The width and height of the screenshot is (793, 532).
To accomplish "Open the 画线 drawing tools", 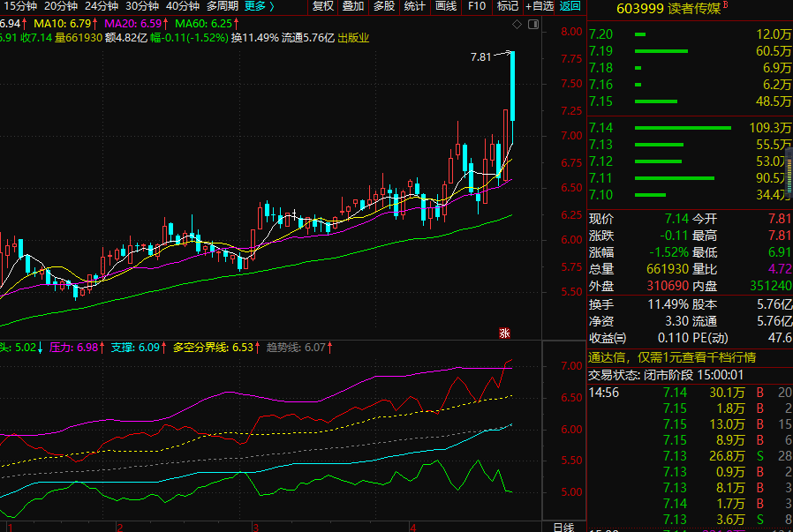I will click(x=446, y=6).
